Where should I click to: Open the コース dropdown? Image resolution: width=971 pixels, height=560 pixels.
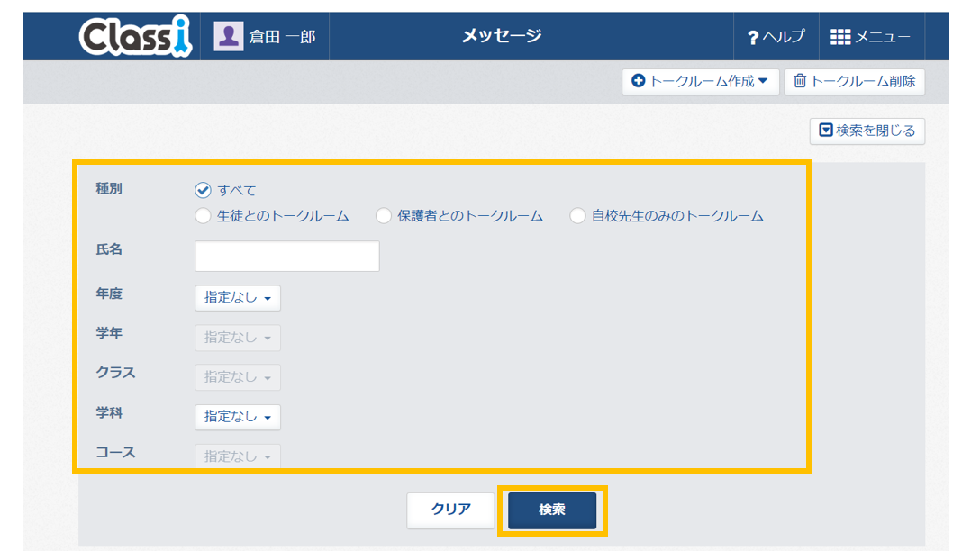click(x=238, y=456)
